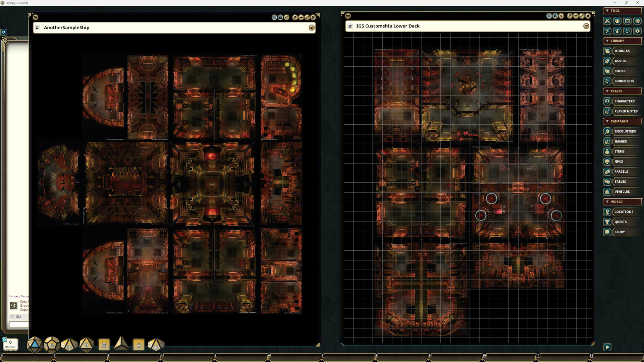The height and width of the screenshot is (362, 644).
Task: Click help icon in AnotherSampleShip window
Action: point(295,17)
